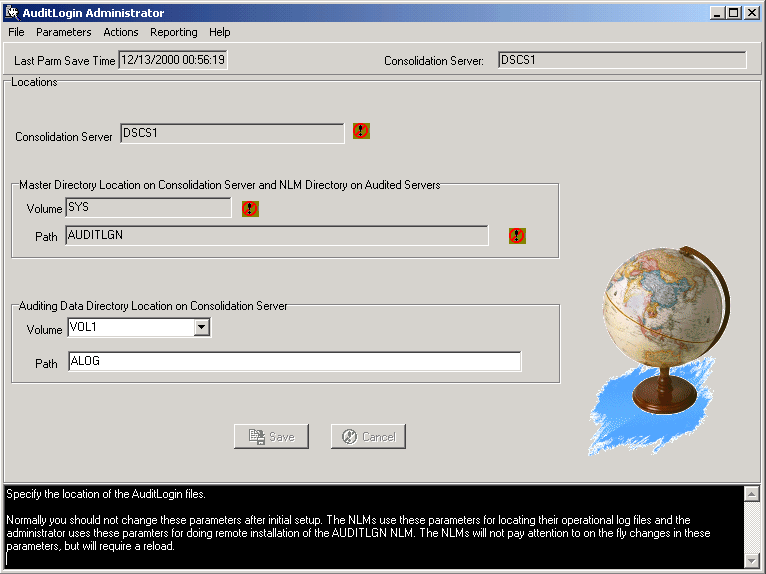Click the SYS master volume field
This screenshot has height=574, width=766.
(149, 208)
